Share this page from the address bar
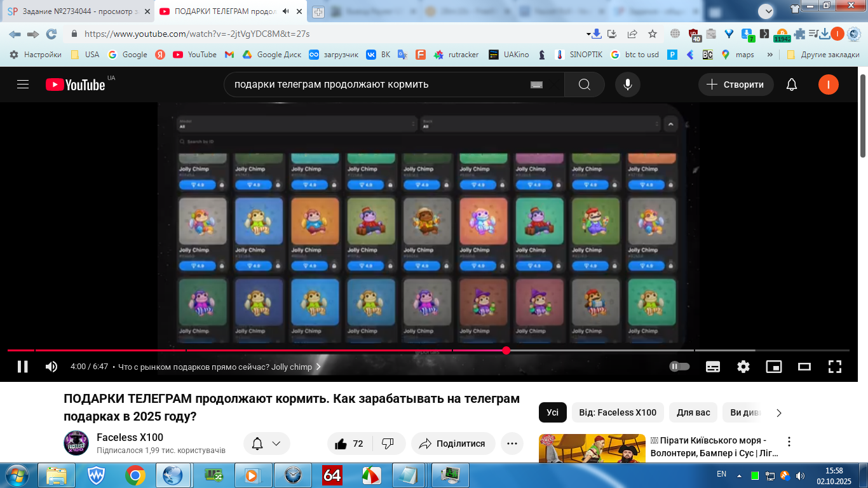The width and height of the screenshot is (868, 488). (632, 34)
